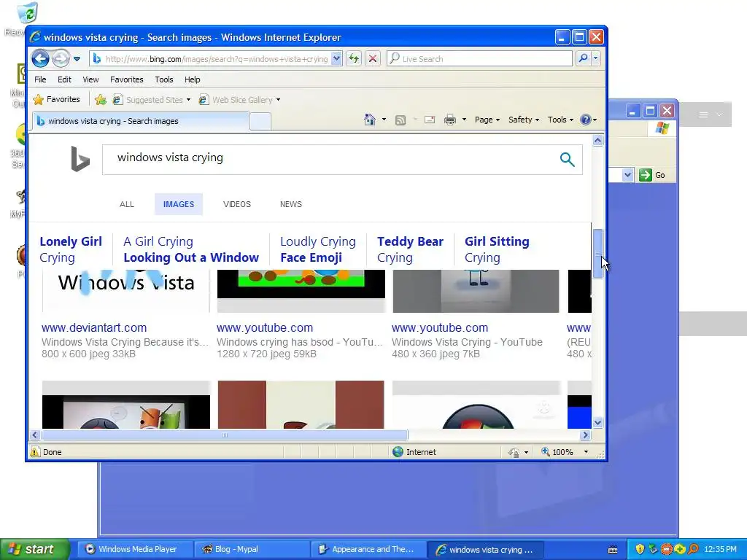This screenshot has height=560, width=747.
Task: Click the horizontal scrollbar right arrow
Action: 586,435
